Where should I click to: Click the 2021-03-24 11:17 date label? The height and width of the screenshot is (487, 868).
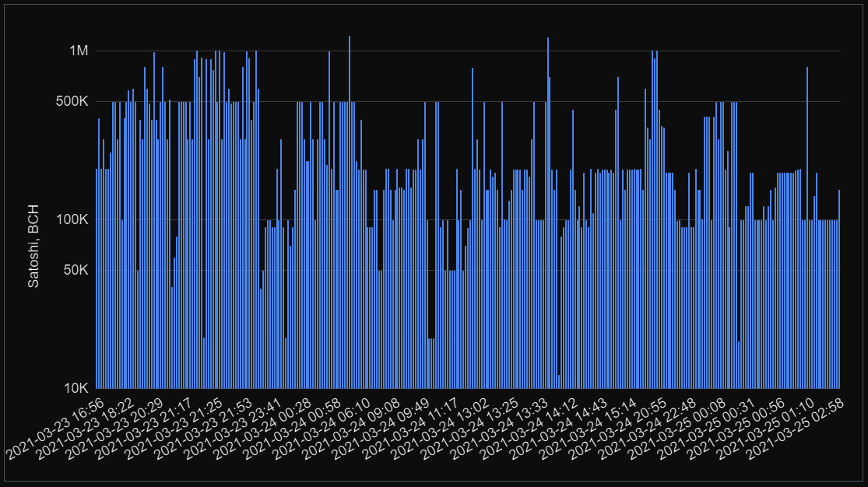412,429
